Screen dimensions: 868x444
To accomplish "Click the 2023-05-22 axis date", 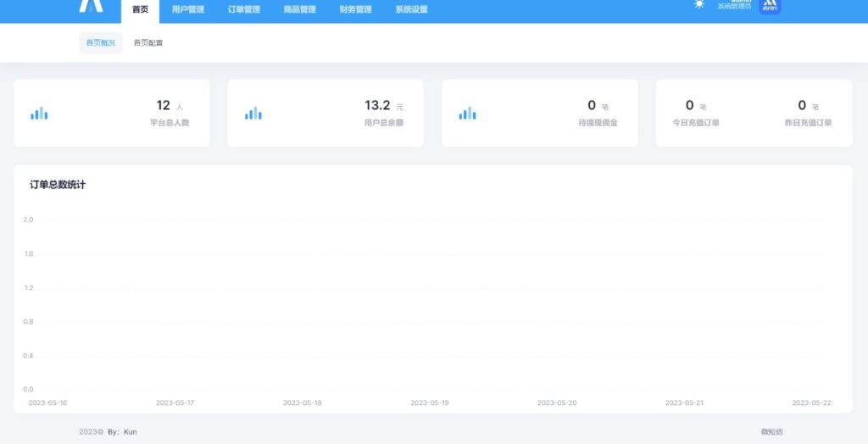I will [811, 403].
